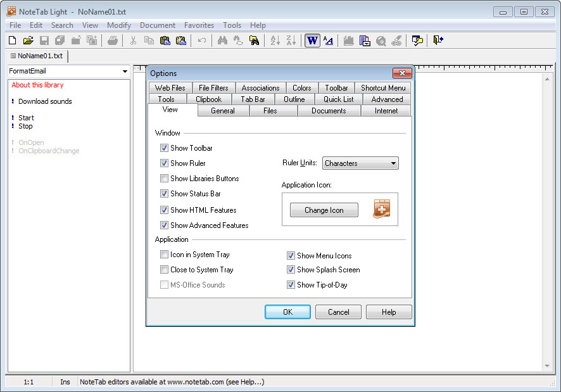Enable Icon in System Tray checkbox

pos(164,255)
